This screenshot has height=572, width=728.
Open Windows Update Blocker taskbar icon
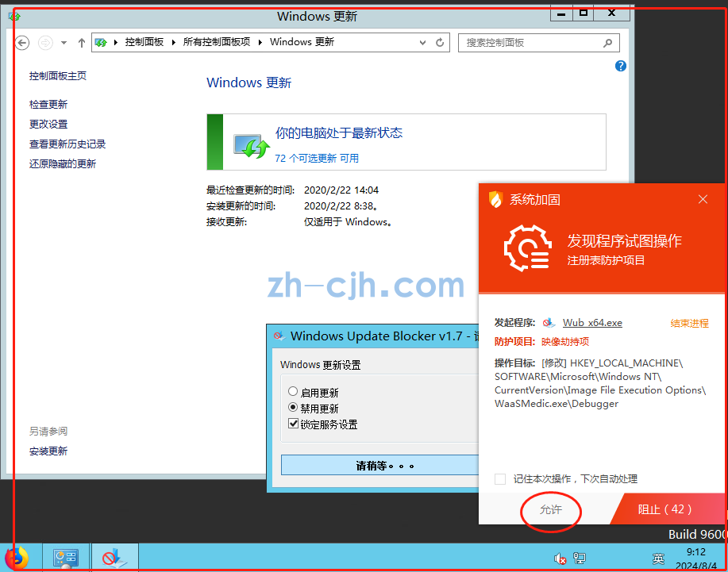click(114, 558)
